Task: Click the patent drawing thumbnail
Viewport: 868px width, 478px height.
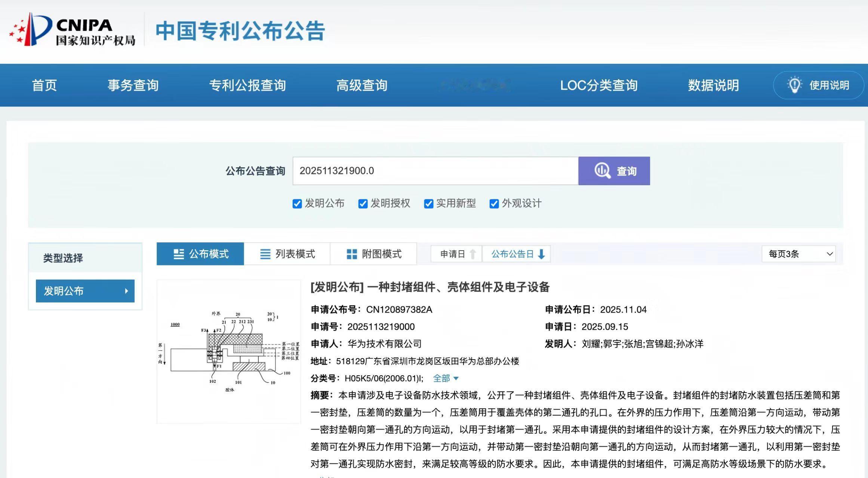Action: coord(229,351)
